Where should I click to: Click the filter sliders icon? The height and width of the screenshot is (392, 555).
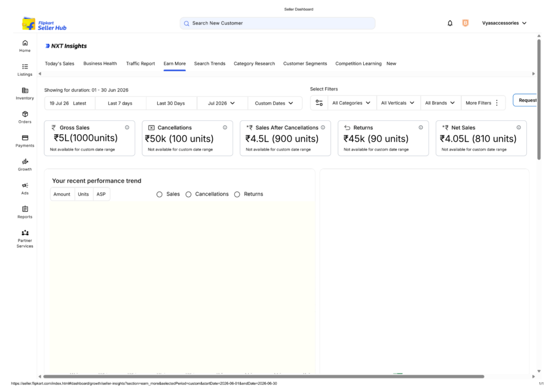[x=319, y=103]
